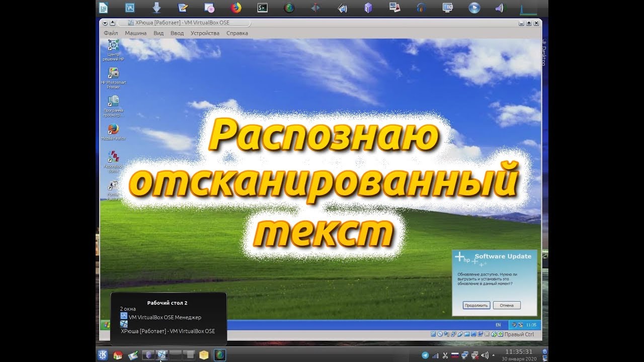Click the speaker volume icon in top panel
This screenshot has height=362, width=644.
500,8
